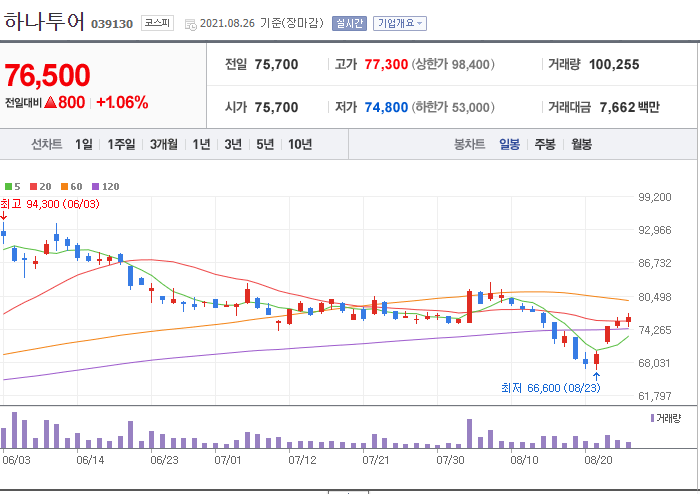
Task: Click the orange 60-day moving average swatch
Action: [65, 187]
